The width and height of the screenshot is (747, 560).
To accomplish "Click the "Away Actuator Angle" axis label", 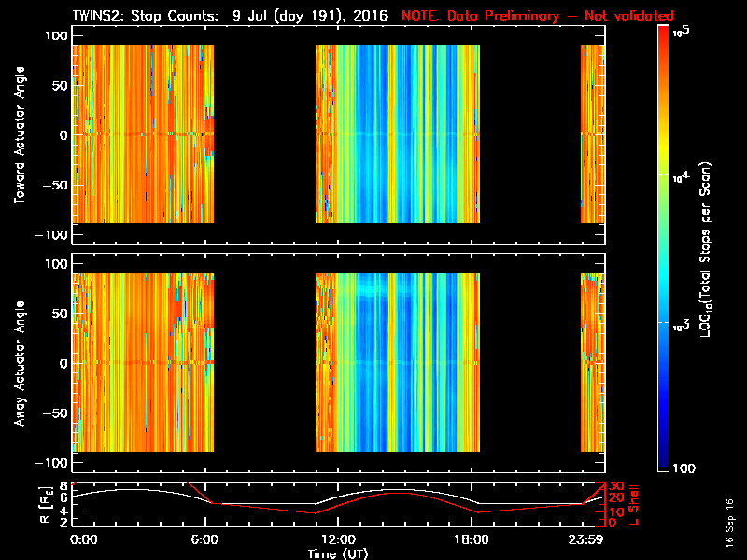I will click(x=20, y=363).
